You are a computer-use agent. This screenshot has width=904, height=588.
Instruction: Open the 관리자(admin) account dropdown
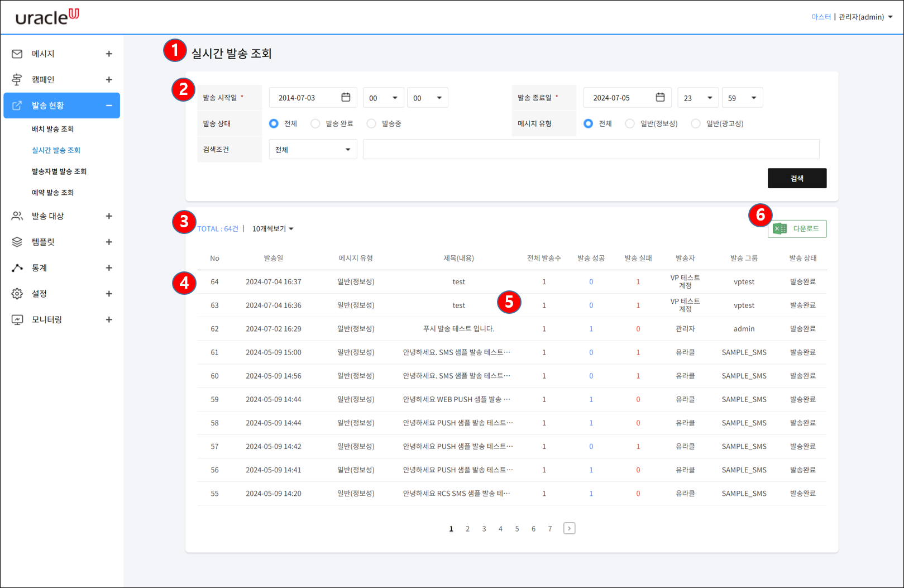[865, 17]
